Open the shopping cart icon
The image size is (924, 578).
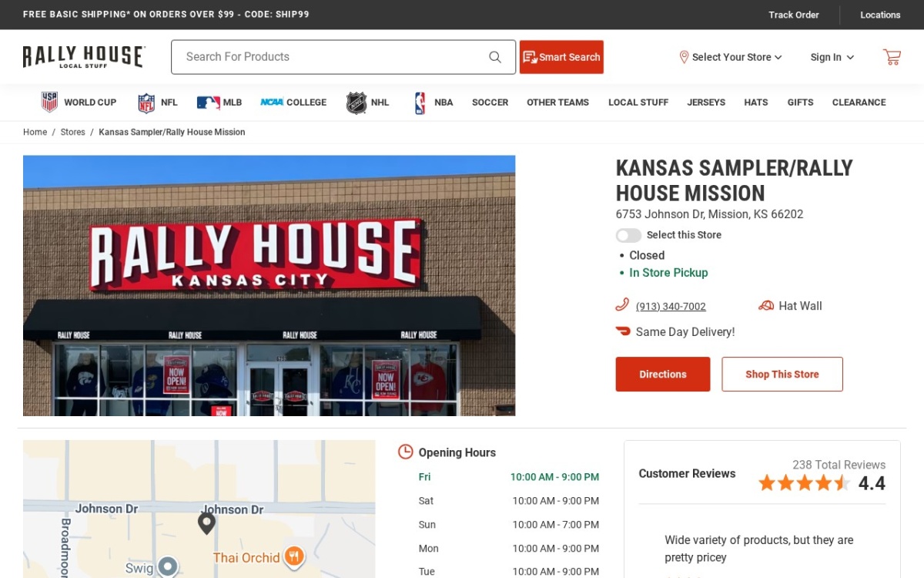[892, 57]
